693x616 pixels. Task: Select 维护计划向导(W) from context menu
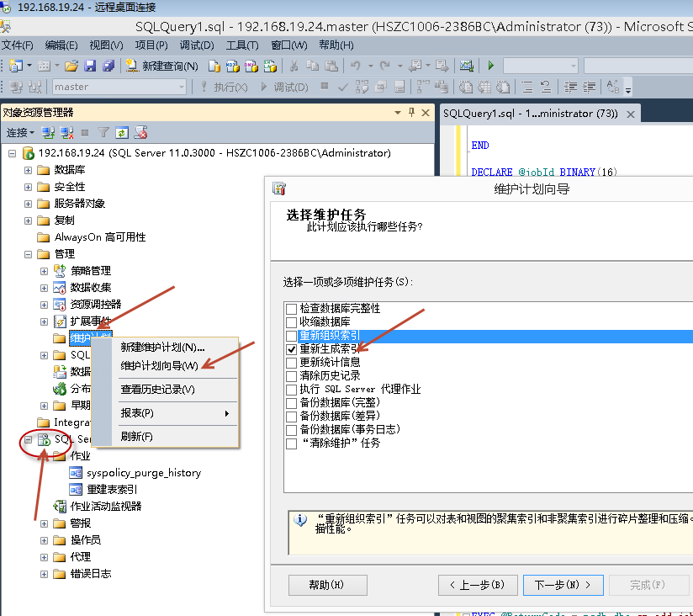pyautogui.click(x=160, y=366)
